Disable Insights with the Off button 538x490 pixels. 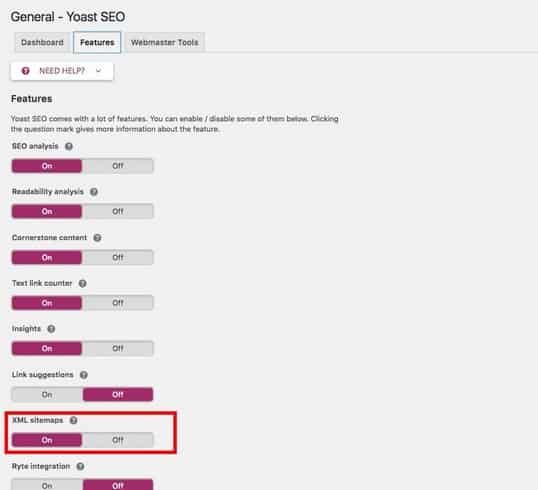coord(118,349)
